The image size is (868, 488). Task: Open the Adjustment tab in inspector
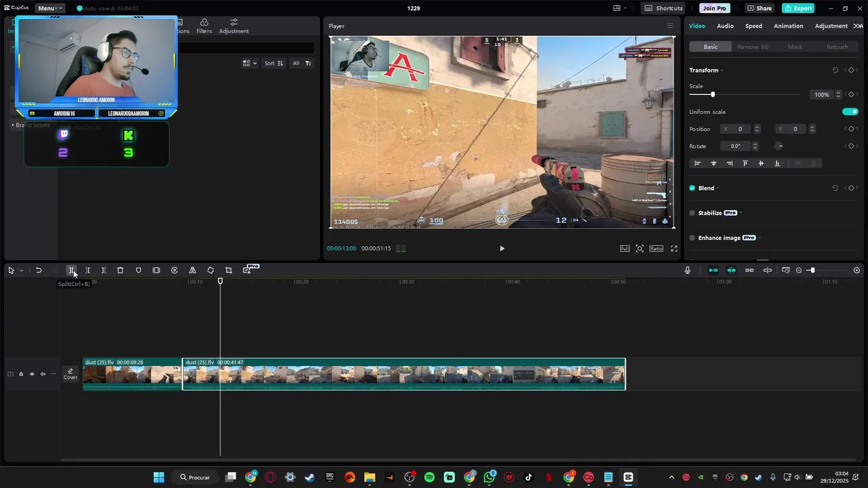(x=831, y=26)
